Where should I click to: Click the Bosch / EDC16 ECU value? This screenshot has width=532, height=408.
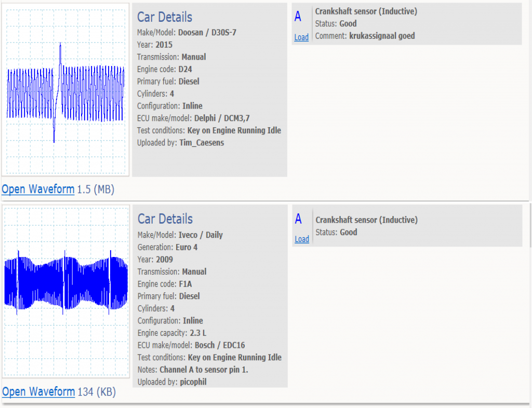coord(220,345)
